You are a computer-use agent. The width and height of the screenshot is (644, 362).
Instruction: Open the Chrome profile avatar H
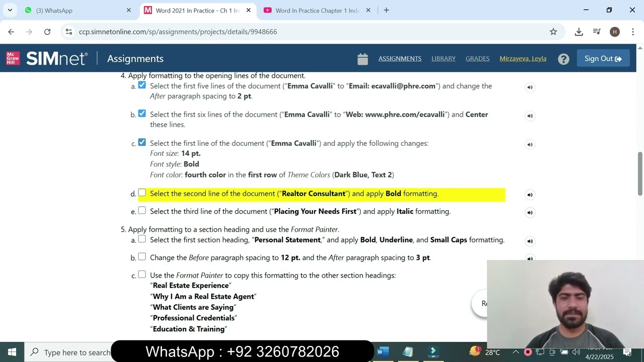click(614, 32)
